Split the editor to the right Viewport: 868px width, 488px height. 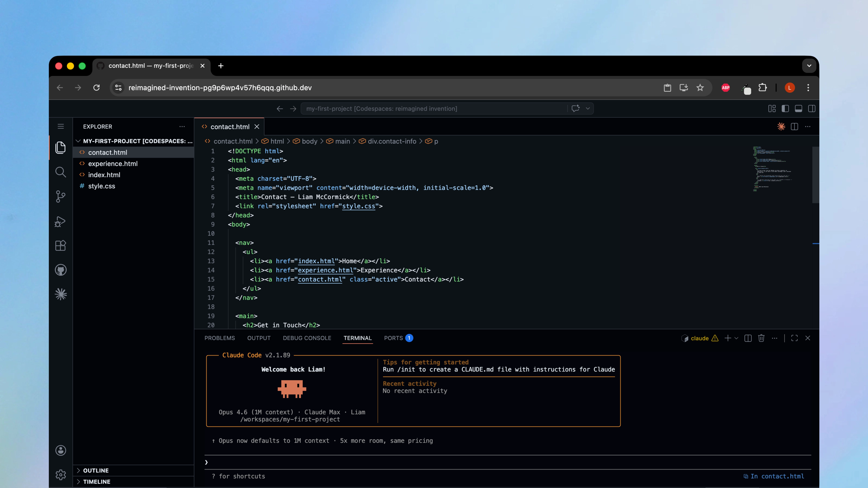pos(794,127)
